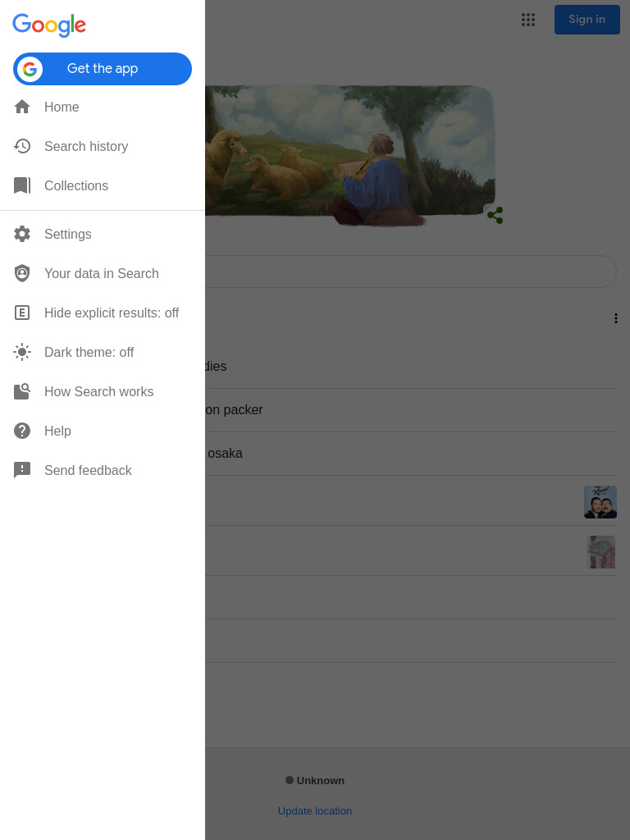Viewport: 630px width, 840px height.
Task: Click the thumbnail of two men
Action: tap(600, 502)
